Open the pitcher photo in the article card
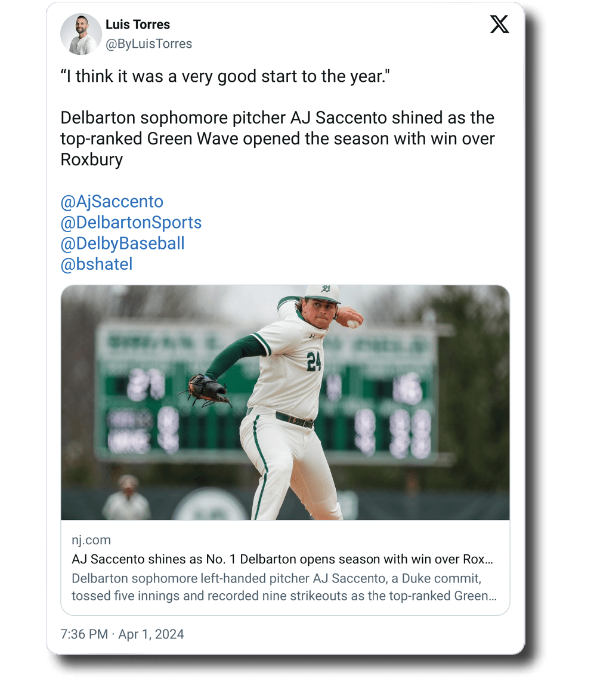The height and width of the screenshot is (700, 594). coord(285,402)
